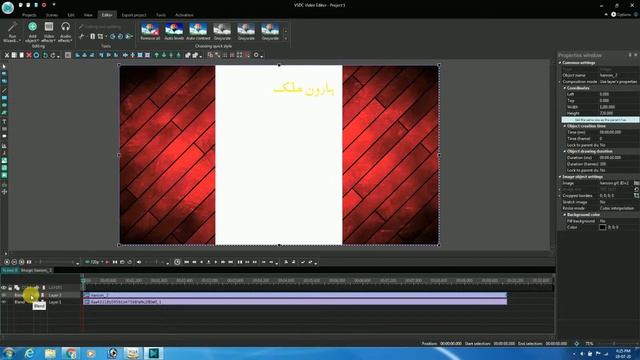Image resolution: width=640 pixels, height=360 pixels.
Task: Click the black Color swatch in properties
Action: (602, 227)
